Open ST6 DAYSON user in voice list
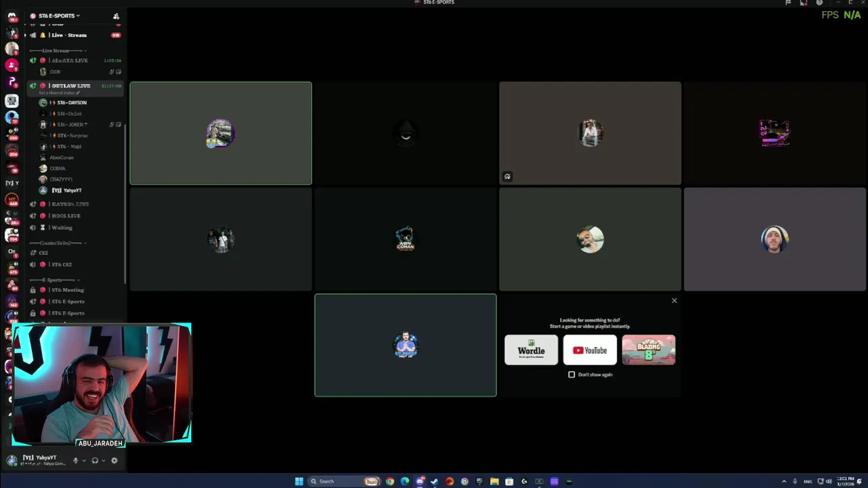The image size is (868, 488). (71, 102)
